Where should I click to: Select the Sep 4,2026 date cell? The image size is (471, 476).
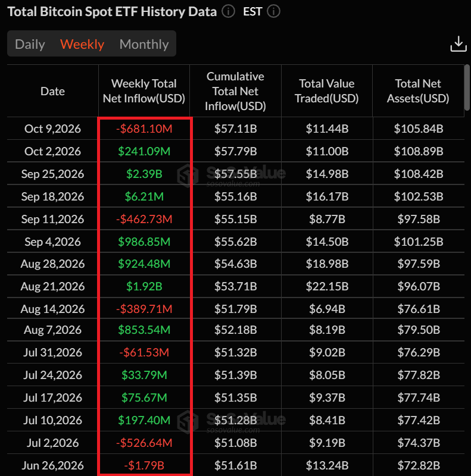52,242
